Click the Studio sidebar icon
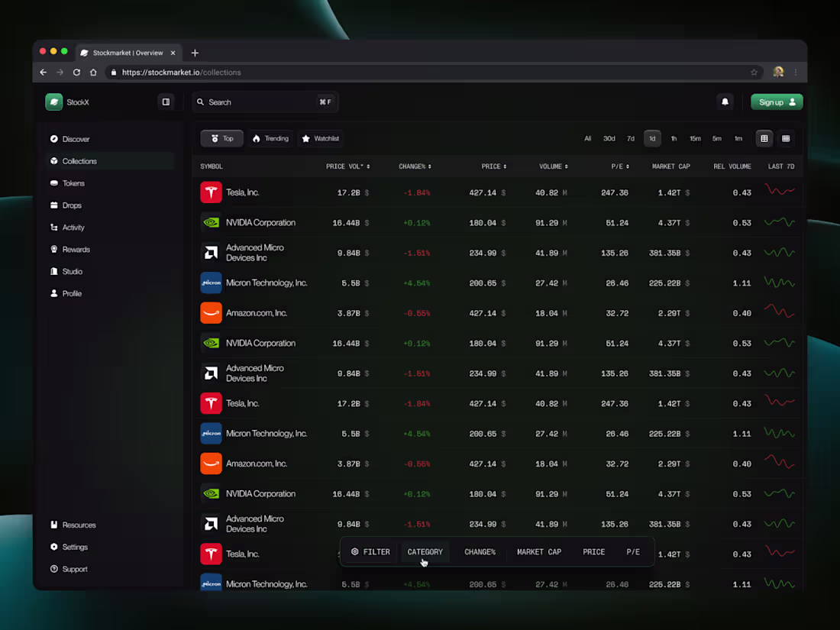The width and height of the screenshot is (840, 630). pos(54,271)
